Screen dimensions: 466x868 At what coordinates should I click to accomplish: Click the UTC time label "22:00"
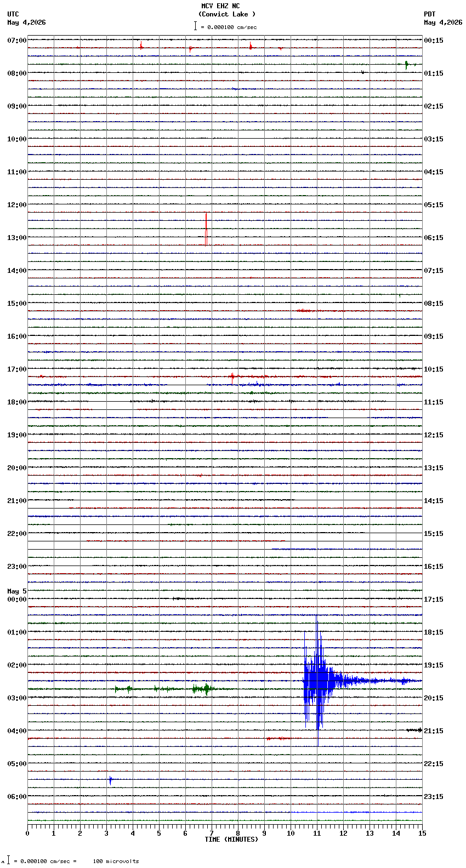(x=17, y=534)
